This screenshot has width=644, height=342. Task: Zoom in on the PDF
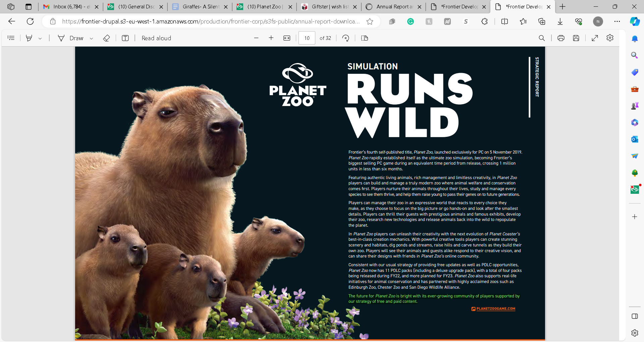coord(271,38)
